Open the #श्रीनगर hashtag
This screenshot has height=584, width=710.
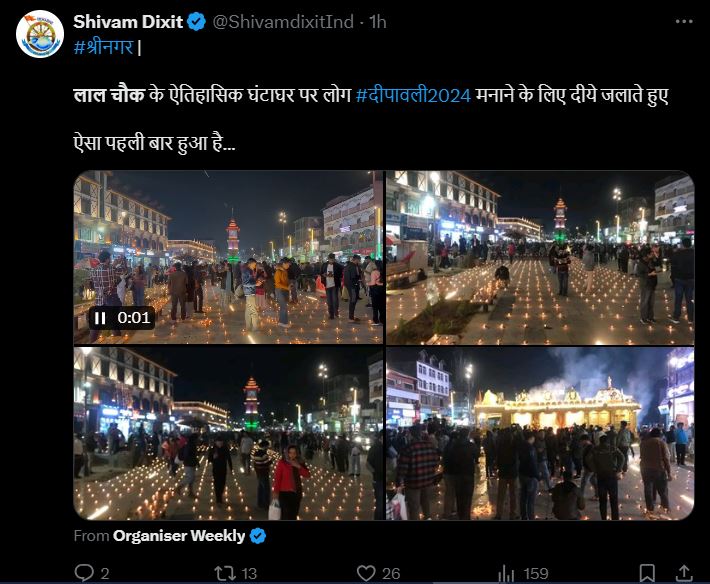104,47
